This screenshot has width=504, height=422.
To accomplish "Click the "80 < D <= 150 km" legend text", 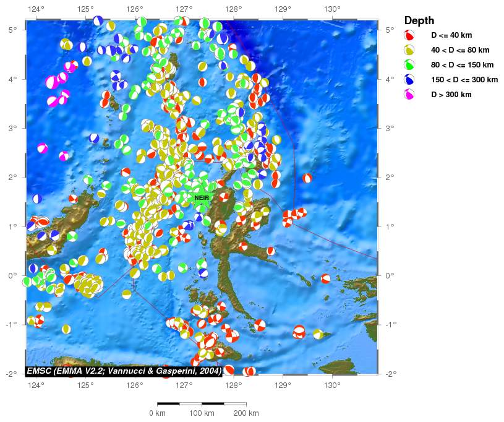I will [x=462, y=64].
